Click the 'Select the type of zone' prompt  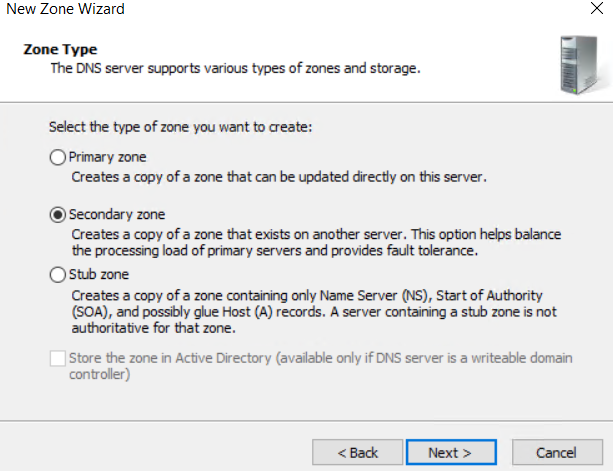pos(180,129)
